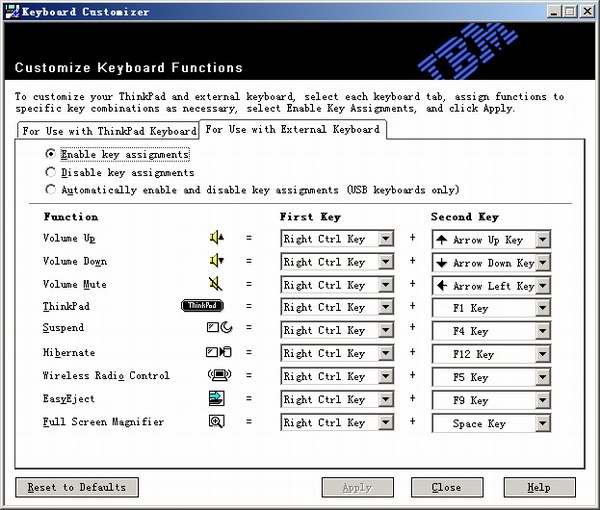The width and height of the screenshot is (600, 510).
Task: Click the ThinkPad button icon
Action: [x=203, y=307]
